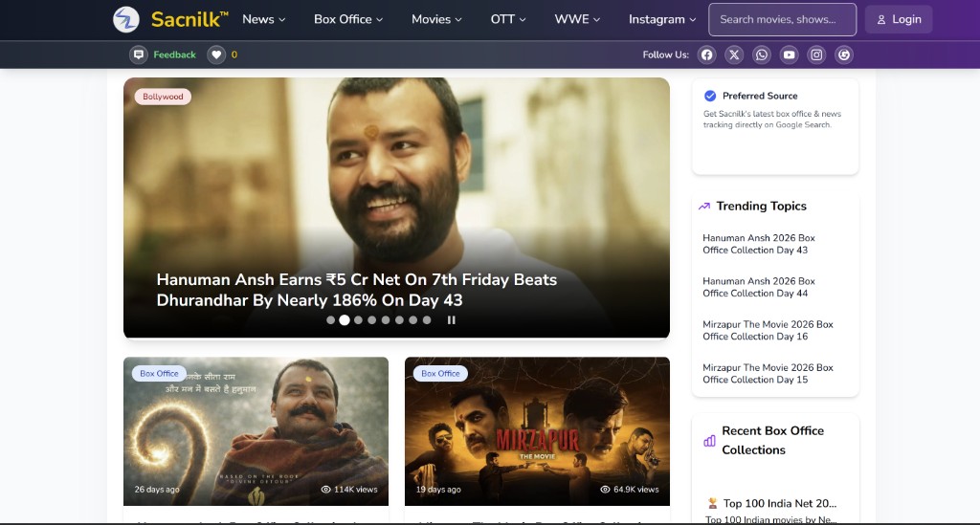This screenshot has height=525, width=980.
Task: Open Hanuman Ansh Box Office Collection Day 44
Action: click(759, 287)
